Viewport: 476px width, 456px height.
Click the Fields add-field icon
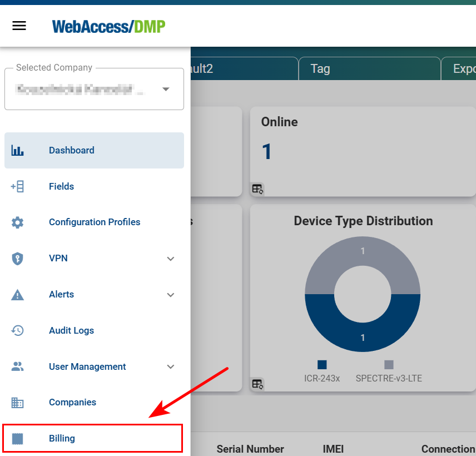point(17,186)
